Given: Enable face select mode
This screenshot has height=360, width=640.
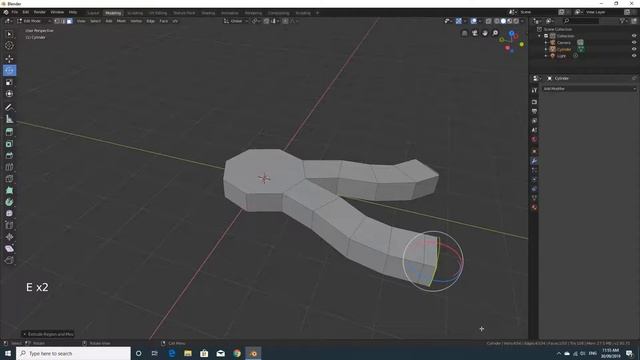Looking at the screenshot, I should (x=69, y=21).
